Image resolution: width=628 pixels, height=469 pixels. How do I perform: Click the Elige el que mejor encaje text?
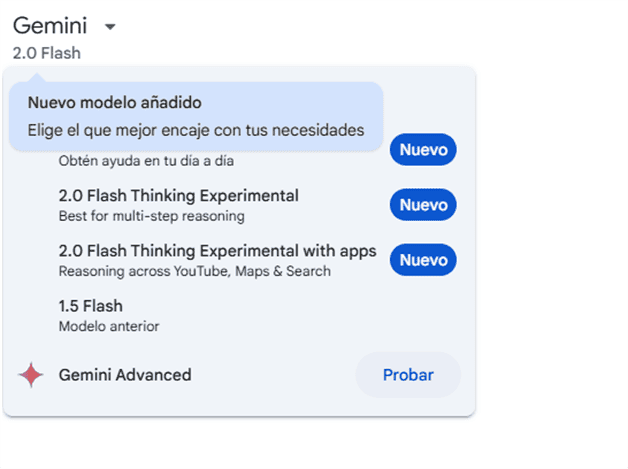click(x=196, y=130)
